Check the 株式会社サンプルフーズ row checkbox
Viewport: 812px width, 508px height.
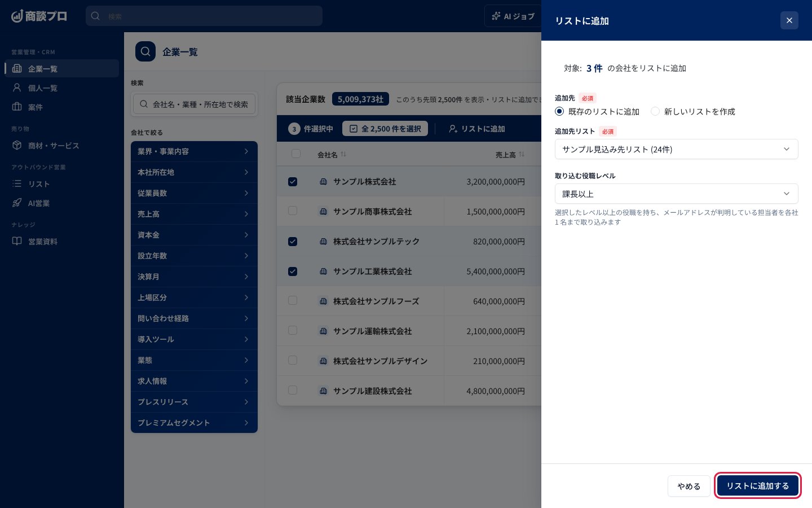[293, 300]
